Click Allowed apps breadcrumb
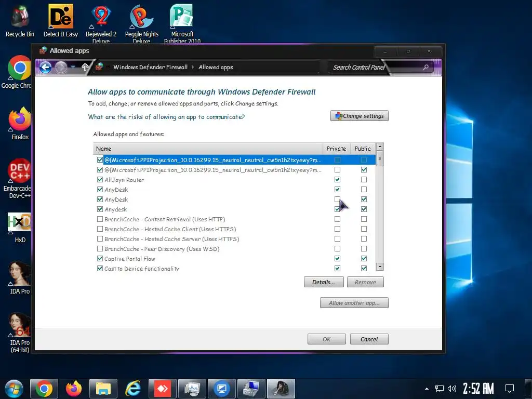The width and height of the screenshot is (532, 399). coord(216,67)
